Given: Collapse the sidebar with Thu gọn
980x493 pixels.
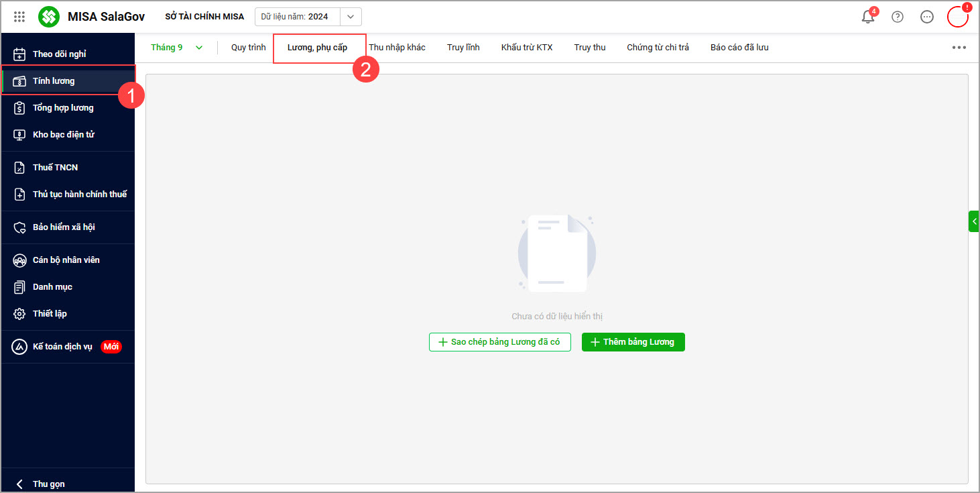Looking at the screenshot, I should [40, 484].
